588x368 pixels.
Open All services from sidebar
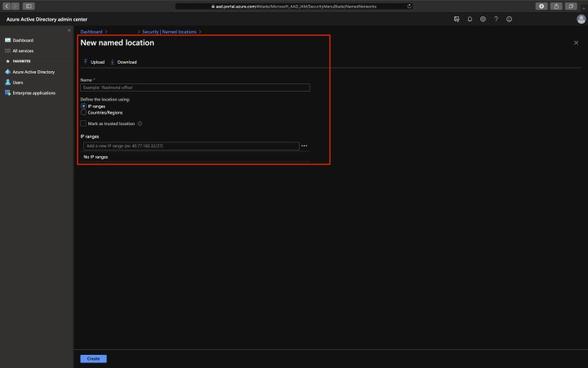[x=23, y=51]
